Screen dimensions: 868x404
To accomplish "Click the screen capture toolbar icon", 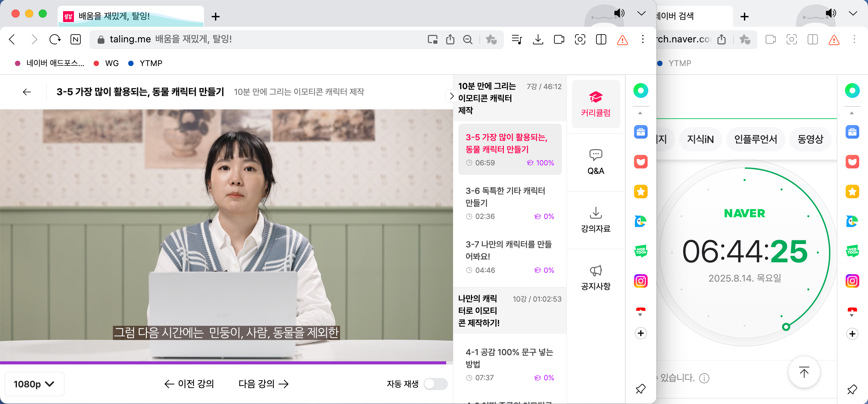I will (x=580, y=40).
